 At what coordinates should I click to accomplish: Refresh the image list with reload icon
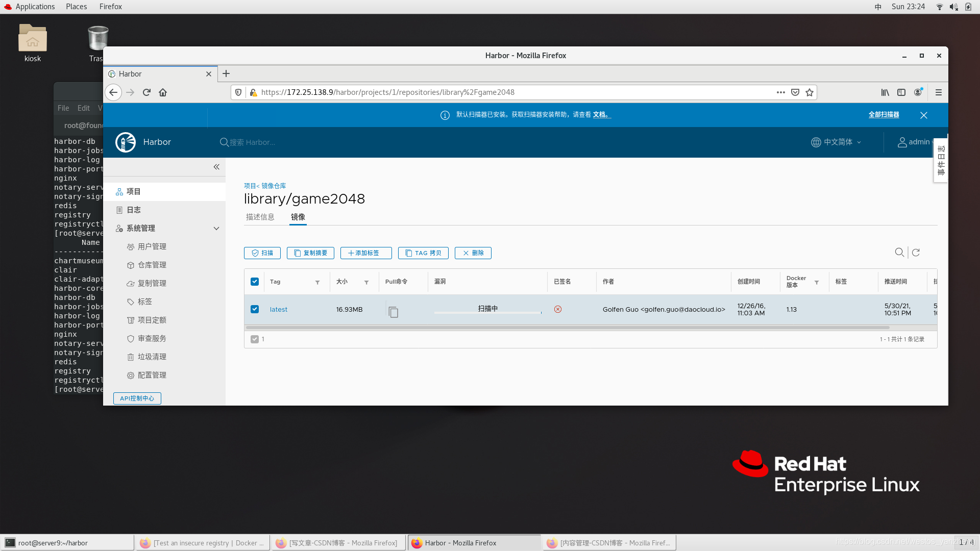click(x=916, y=253)
